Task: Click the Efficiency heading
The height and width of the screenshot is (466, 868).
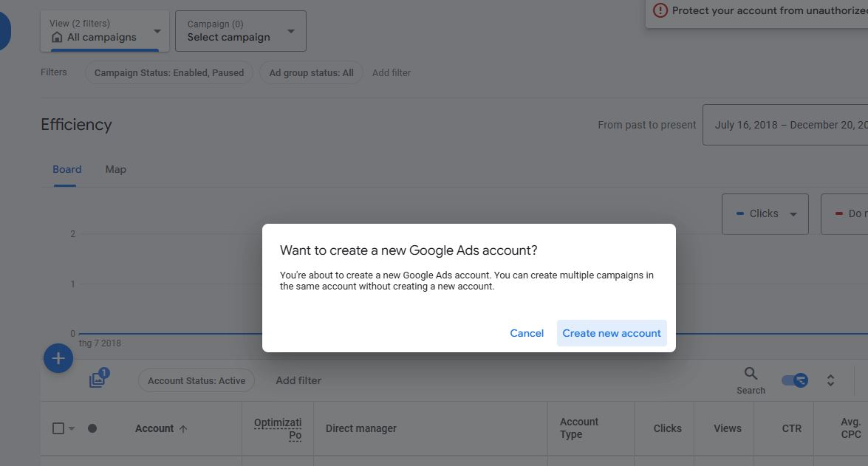Action: click(x=76, y=125)
